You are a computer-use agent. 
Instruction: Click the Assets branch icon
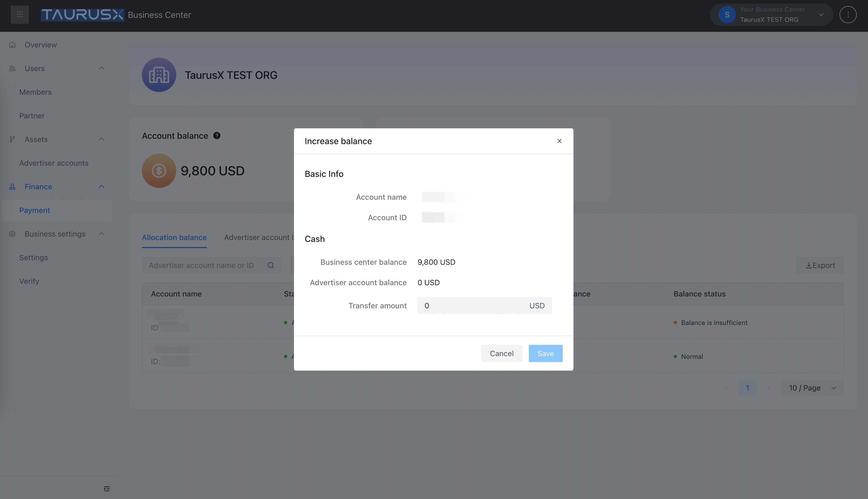pyautogui.click(x=12, y=140)
